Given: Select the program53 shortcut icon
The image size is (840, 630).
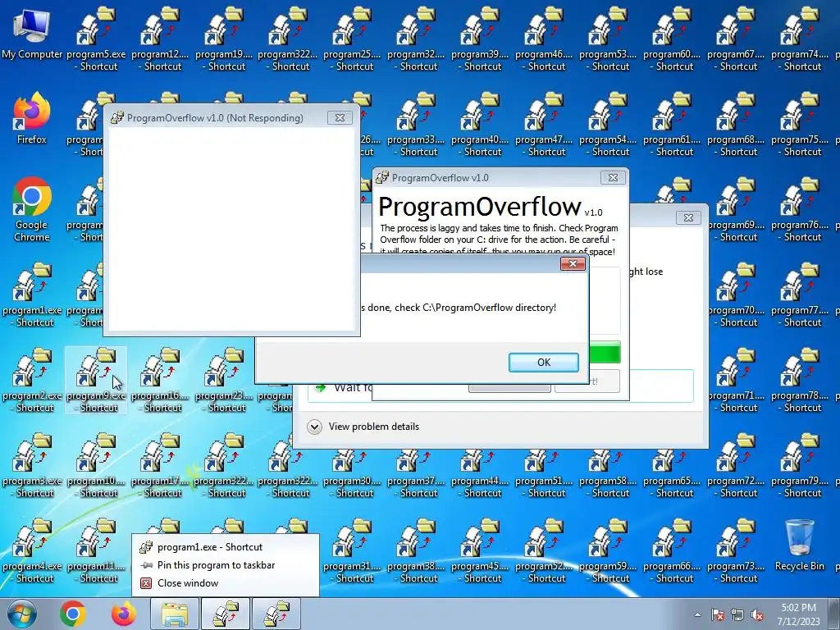Looking at the screenshot, I should [608, 39].
